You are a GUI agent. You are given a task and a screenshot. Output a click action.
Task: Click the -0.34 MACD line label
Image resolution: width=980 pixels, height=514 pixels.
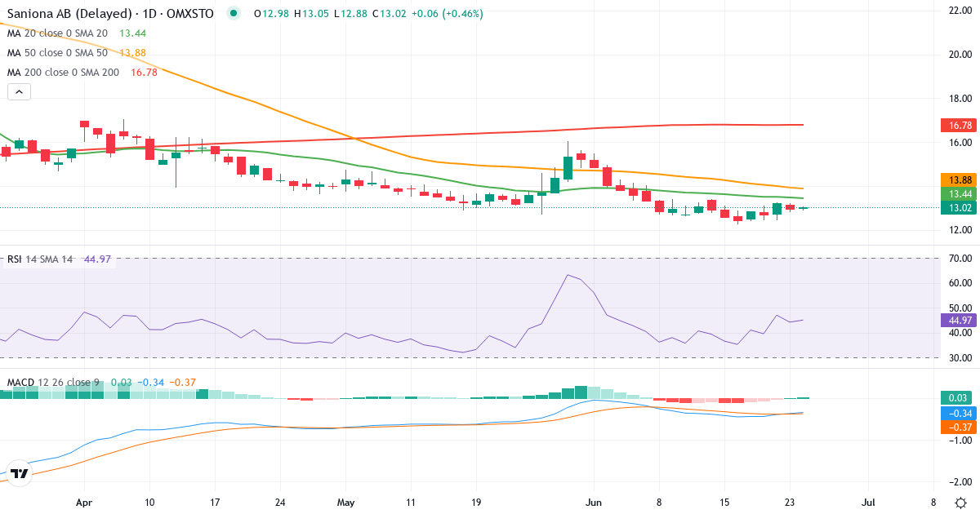(959, 413)
